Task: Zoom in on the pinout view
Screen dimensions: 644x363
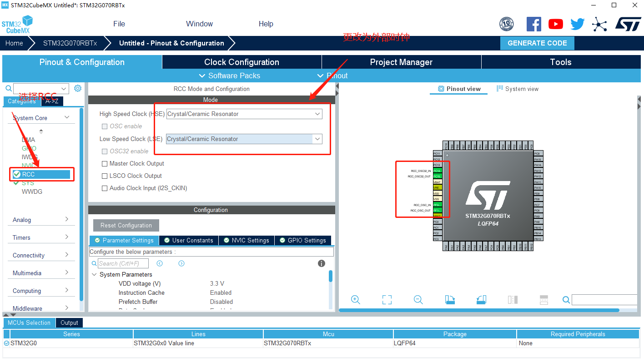Action: (356, 300)
